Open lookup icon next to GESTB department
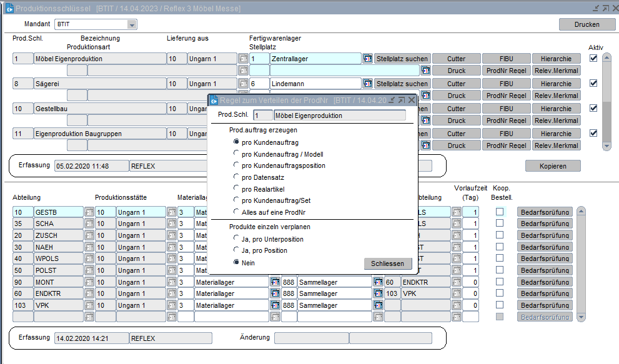 pyautogui.click(x=89, y=212)
